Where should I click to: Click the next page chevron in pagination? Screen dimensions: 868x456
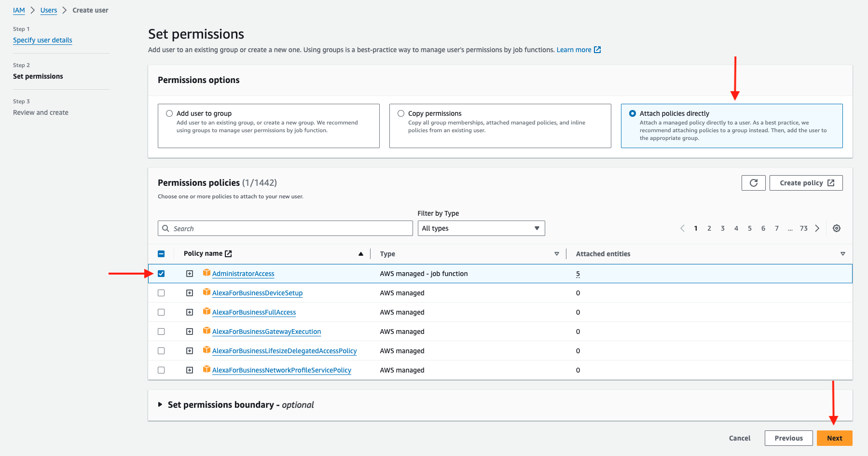pos(817,228)
